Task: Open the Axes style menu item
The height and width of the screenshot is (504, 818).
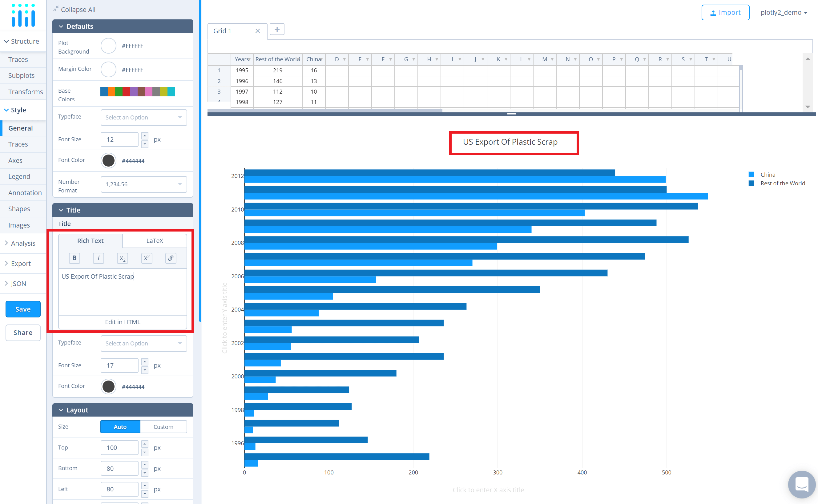Action: coord(15,160)
